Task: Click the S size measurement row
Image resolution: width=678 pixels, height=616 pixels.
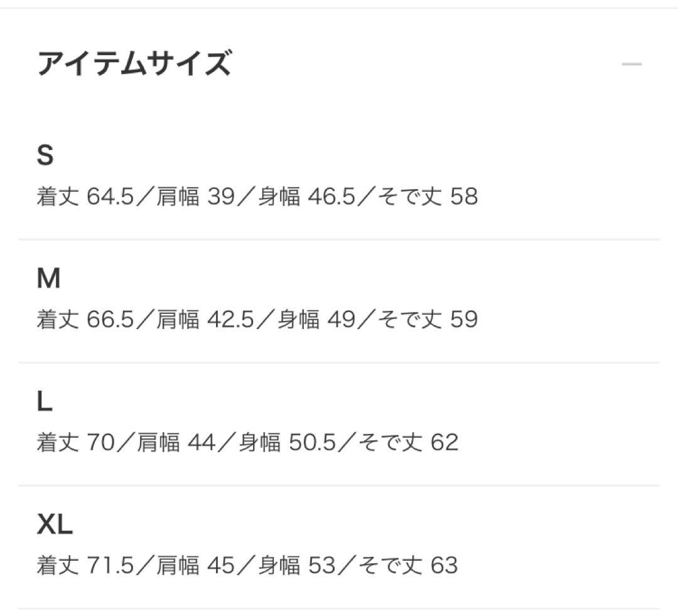Action: pos(257,197)
